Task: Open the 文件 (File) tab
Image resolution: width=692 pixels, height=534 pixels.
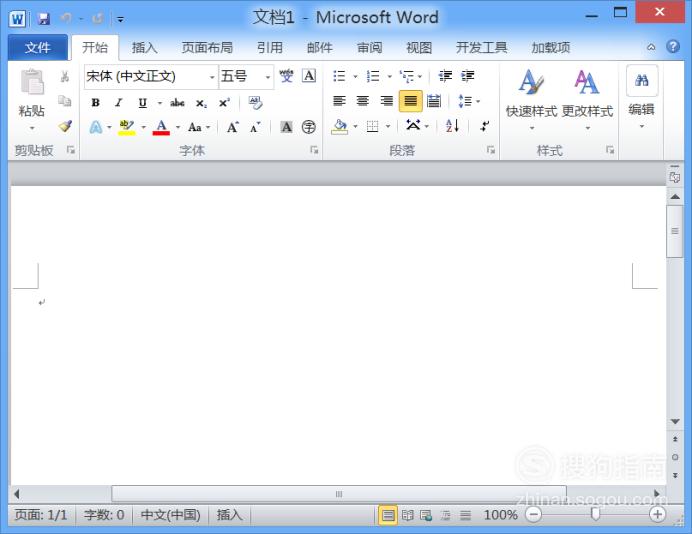Action: tap(38, 47)
